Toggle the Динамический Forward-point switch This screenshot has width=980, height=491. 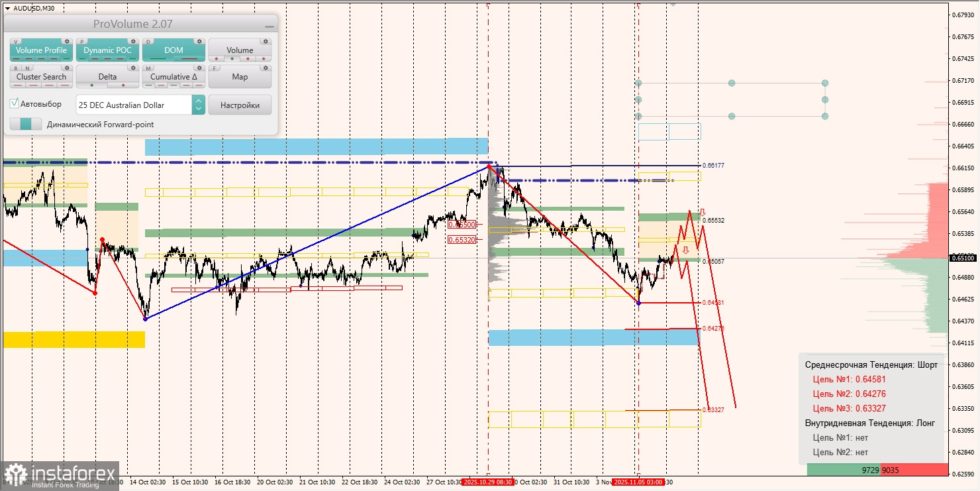25,123
